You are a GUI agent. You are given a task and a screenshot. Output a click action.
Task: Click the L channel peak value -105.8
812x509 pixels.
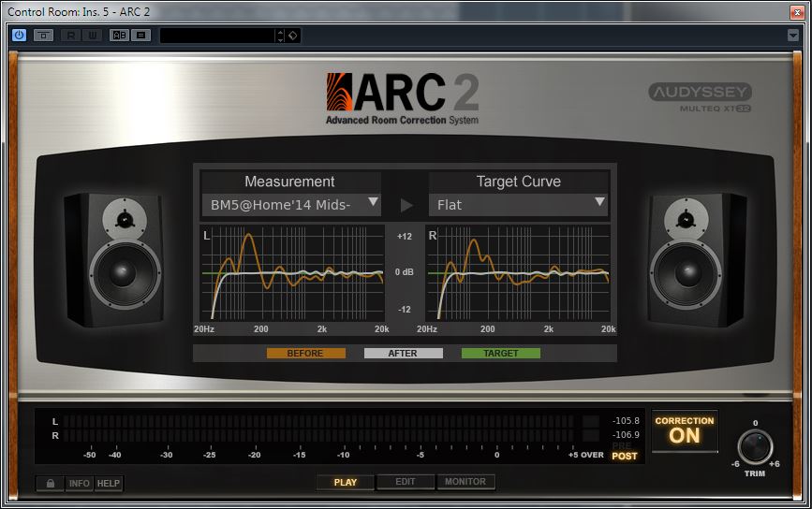[626, 420]
